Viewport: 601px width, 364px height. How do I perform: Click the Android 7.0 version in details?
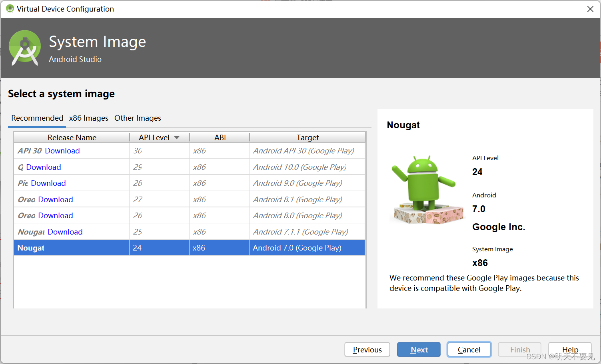click(x=479, y=209)
